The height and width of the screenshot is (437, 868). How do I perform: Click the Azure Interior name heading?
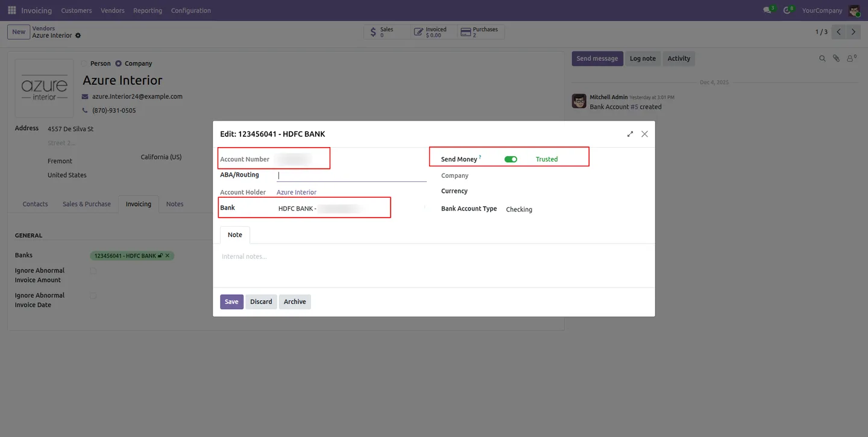(x=122, y=80)
